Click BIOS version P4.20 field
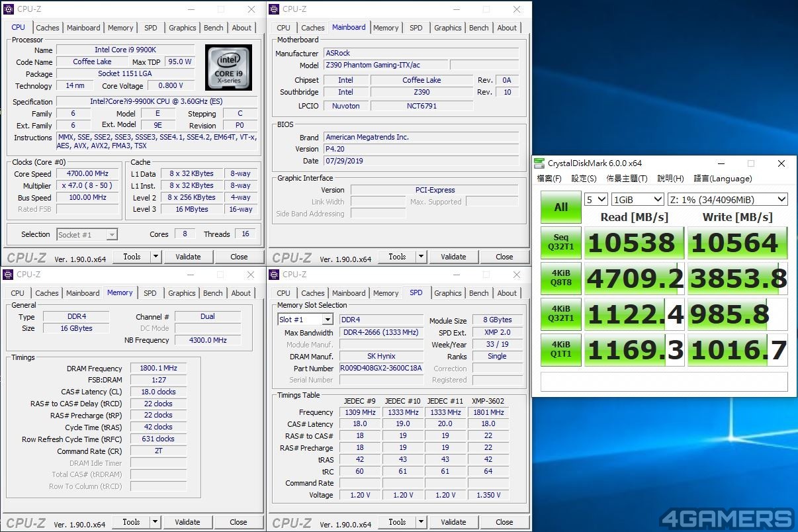Image resolution: width=798 pixels, height=532 pixels. coord(421,149)
